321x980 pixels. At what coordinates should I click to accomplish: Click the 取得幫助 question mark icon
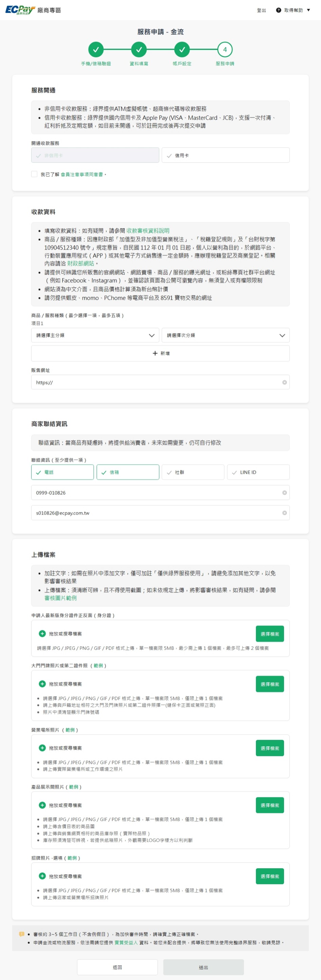(x=278, y=10)
